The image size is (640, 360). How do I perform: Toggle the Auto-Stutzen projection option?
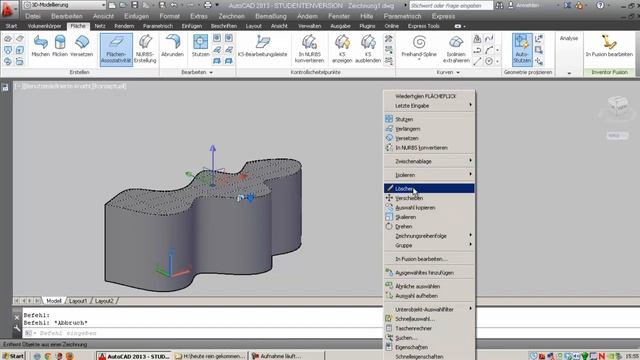[x=522, y=50]
